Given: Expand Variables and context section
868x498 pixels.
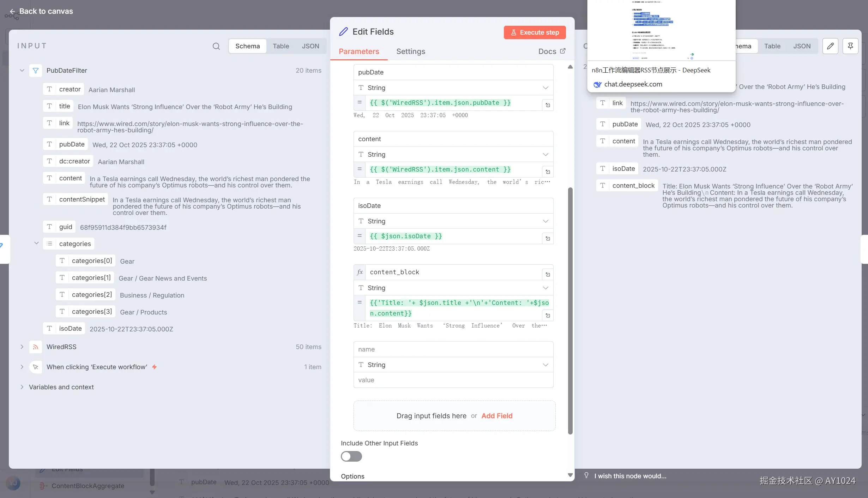Looking at the screenshot, I should tap(22, 387).
